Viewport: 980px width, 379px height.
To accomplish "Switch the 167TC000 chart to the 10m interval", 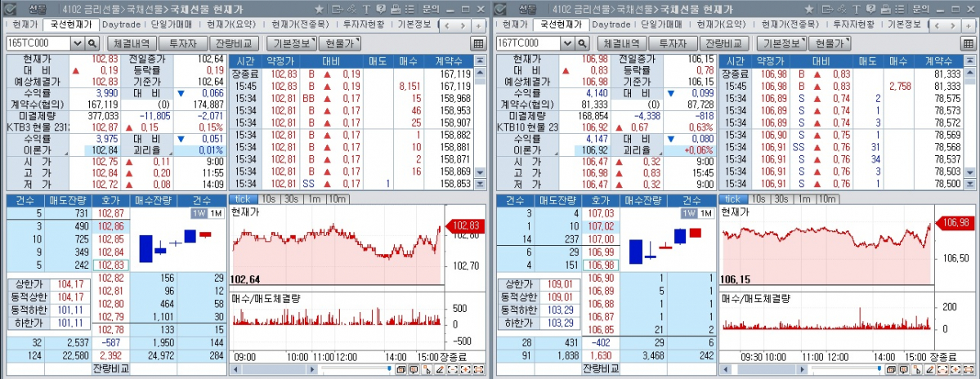I will [827, 199].
